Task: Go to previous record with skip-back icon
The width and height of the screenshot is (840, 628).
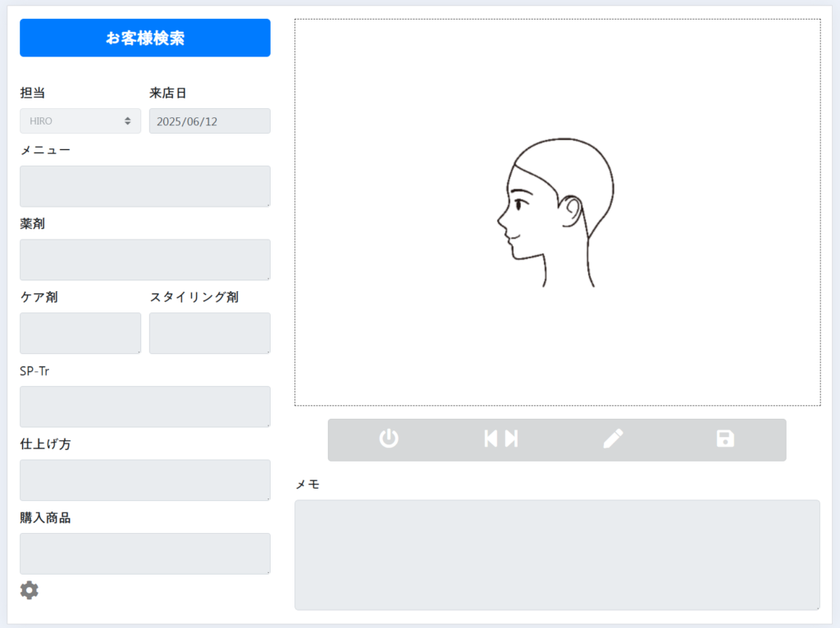Action: tap(491, 439)
